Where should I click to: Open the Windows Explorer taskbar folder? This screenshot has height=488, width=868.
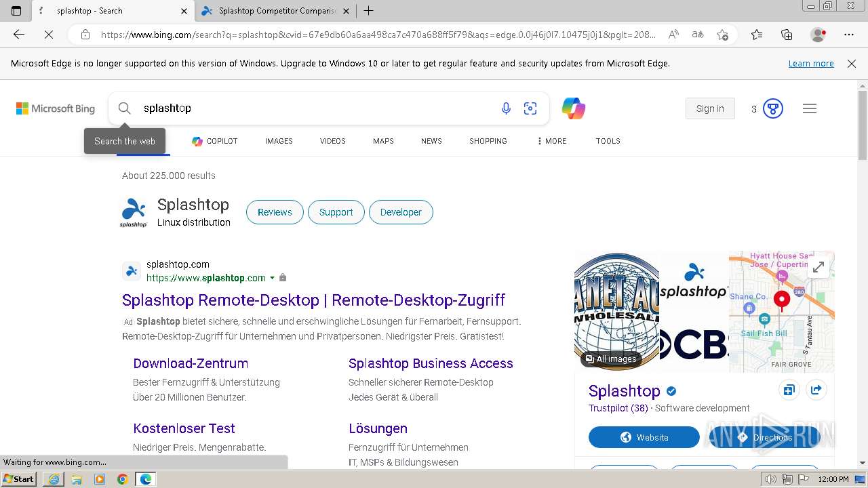(77, 479)
